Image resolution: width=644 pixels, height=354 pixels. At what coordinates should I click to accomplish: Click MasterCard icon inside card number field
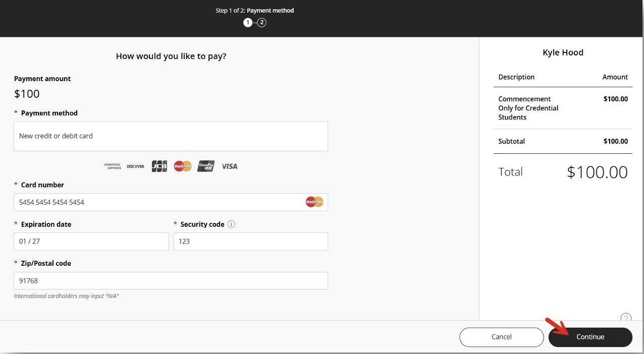(314, 202)
